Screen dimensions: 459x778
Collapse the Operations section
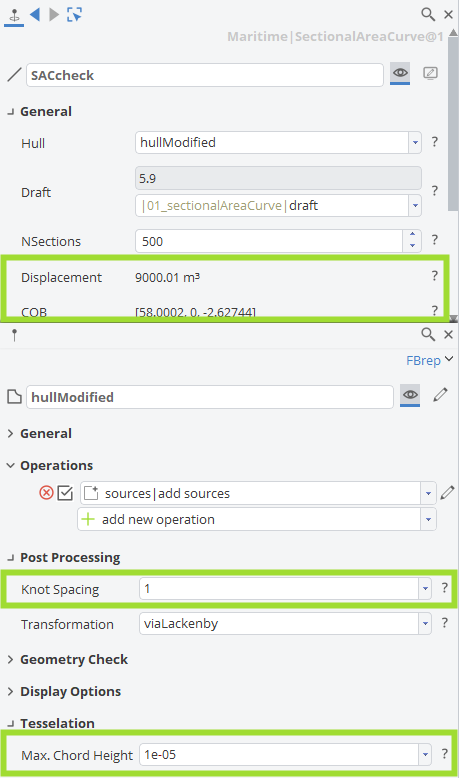pos(51,465)
